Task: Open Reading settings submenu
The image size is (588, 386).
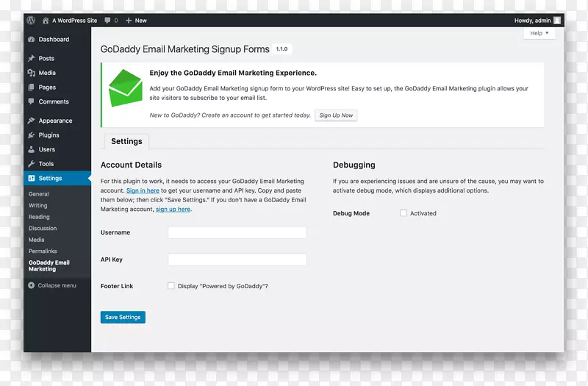Action: [39, 217]
